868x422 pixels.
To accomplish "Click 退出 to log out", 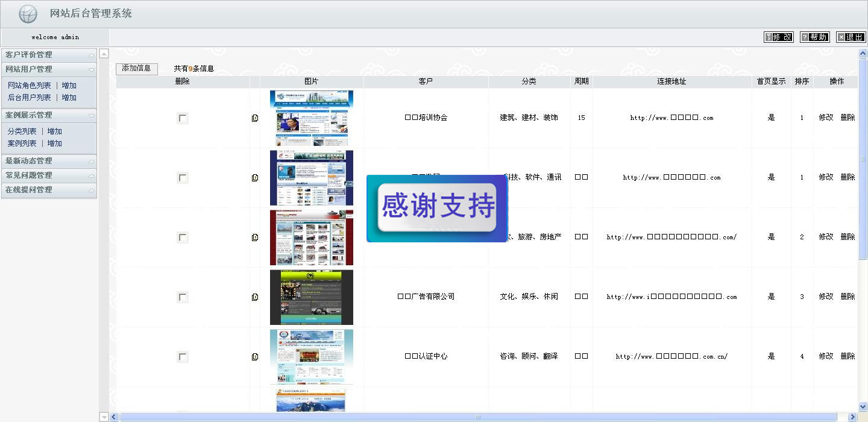I will [x=851, y=37].
